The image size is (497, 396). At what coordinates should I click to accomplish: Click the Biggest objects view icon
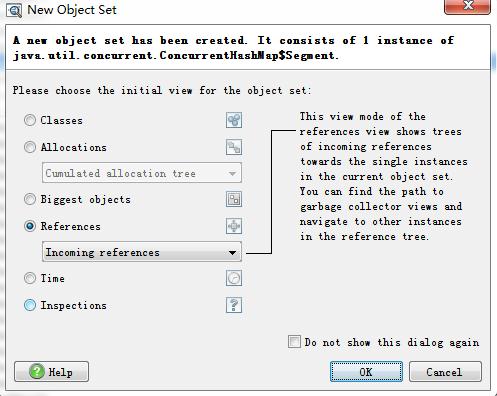pyautogui.click(x=234, y=199)
